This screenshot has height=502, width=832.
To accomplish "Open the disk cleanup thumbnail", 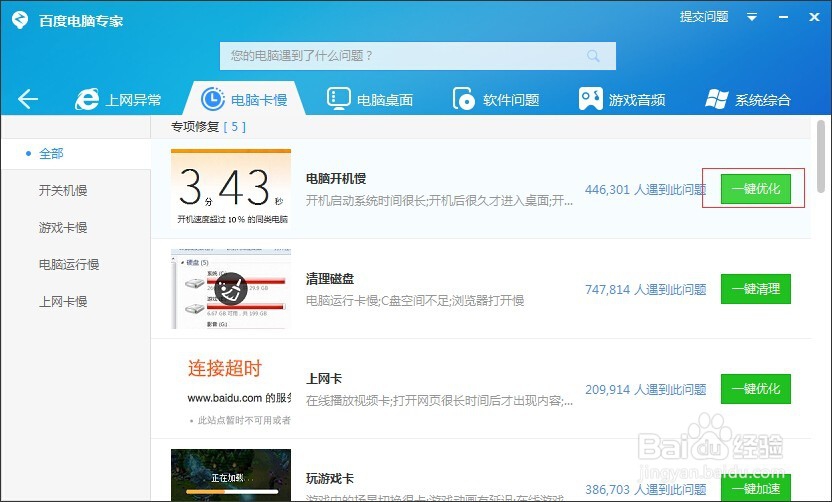I will coord(231,289).
